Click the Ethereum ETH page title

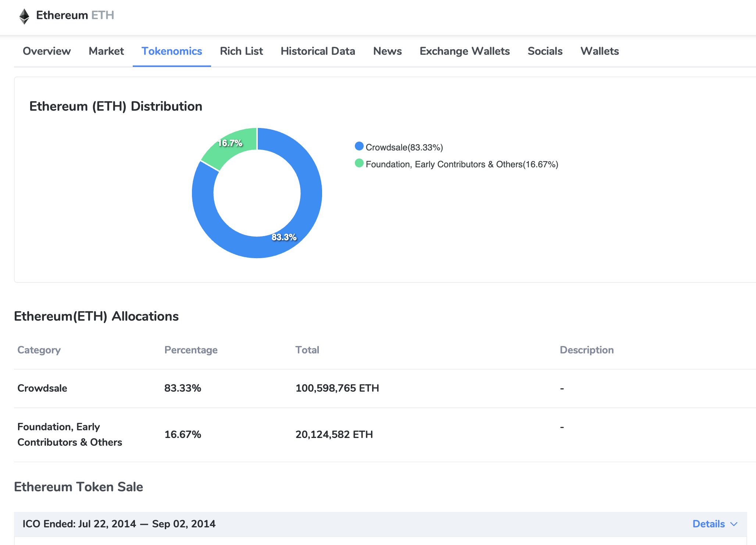[75, 15]
